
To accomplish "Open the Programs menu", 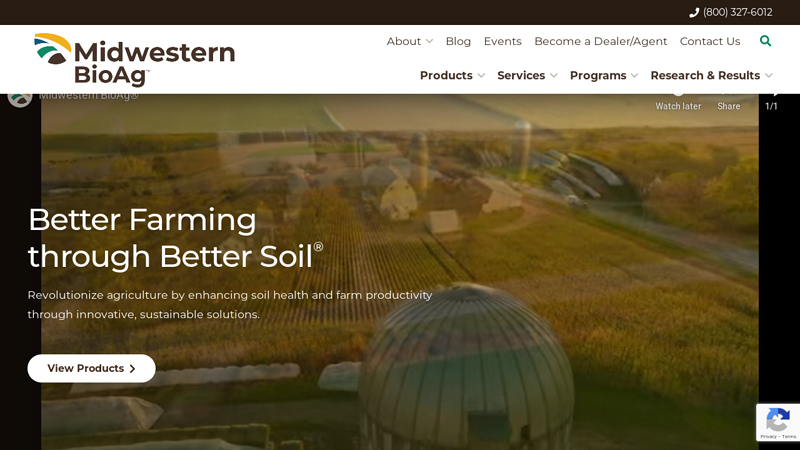I will (x=598, y=76).
